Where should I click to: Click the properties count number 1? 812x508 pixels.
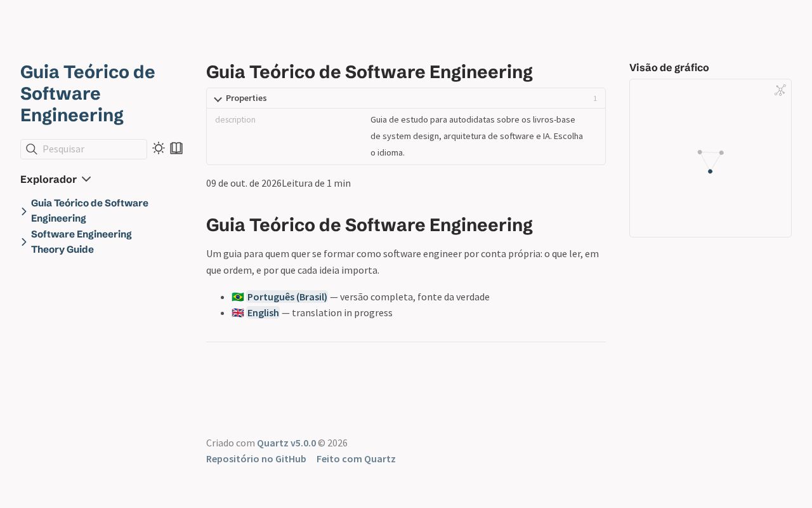tap(595, 98)
